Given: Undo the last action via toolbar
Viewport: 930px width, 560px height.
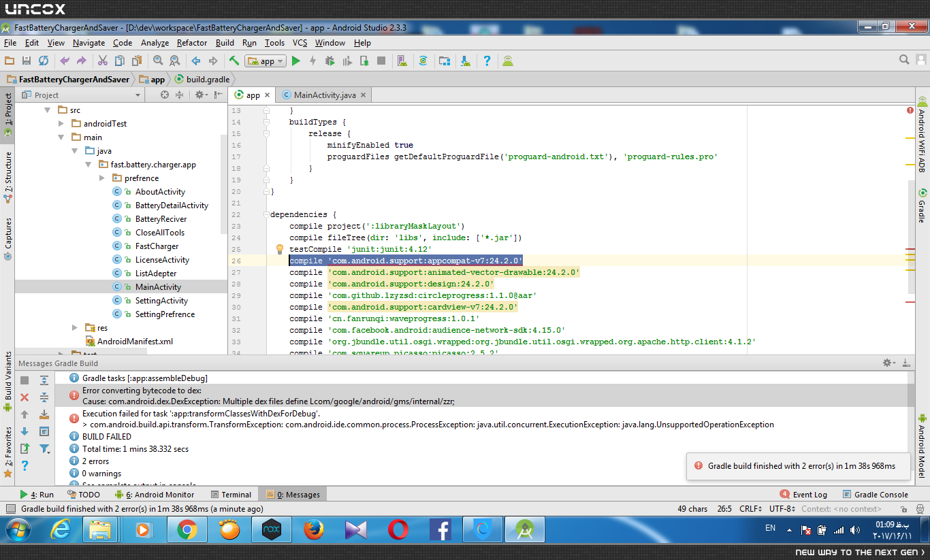Looking at the screenshot, I should (65, 61).
